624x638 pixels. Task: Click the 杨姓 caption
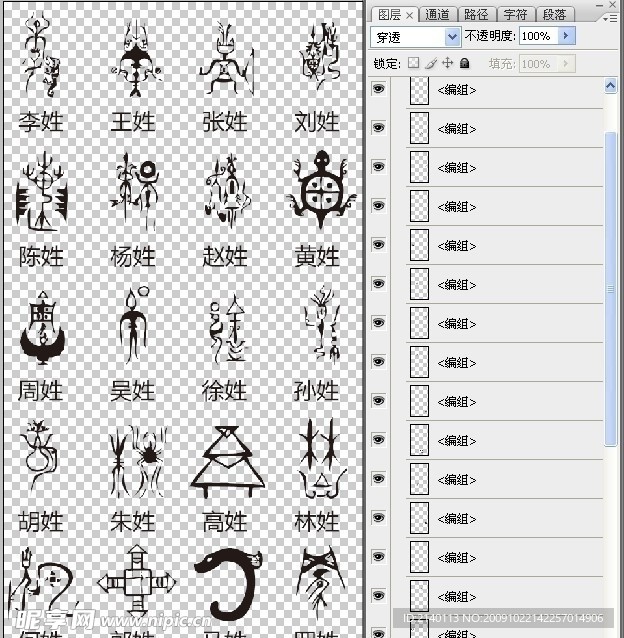(x=133, y=256)
